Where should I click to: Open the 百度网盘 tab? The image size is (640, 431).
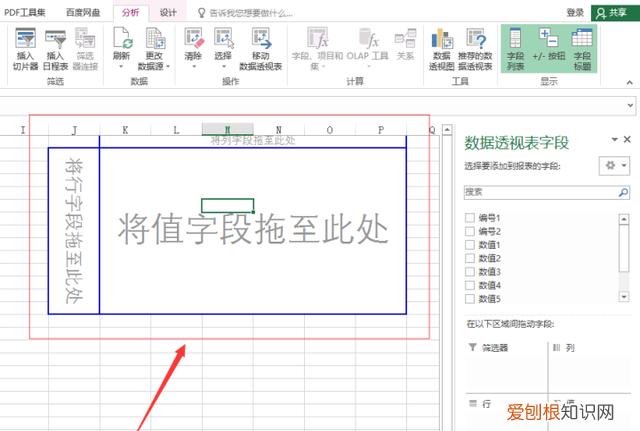point(83,13)
